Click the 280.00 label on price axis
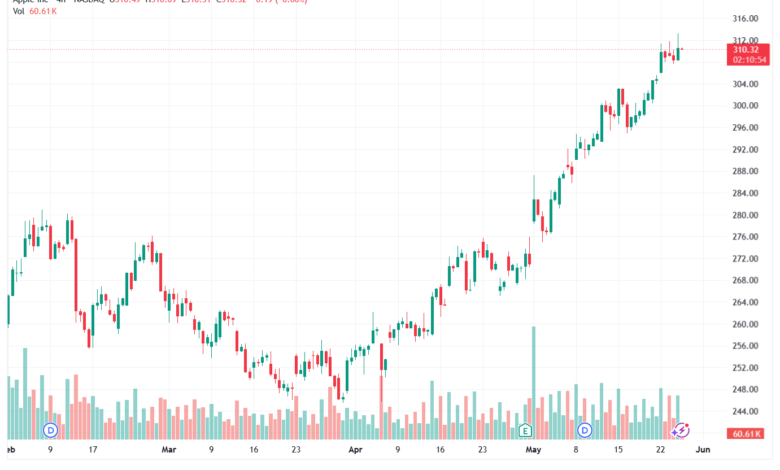 pos(745,215)
